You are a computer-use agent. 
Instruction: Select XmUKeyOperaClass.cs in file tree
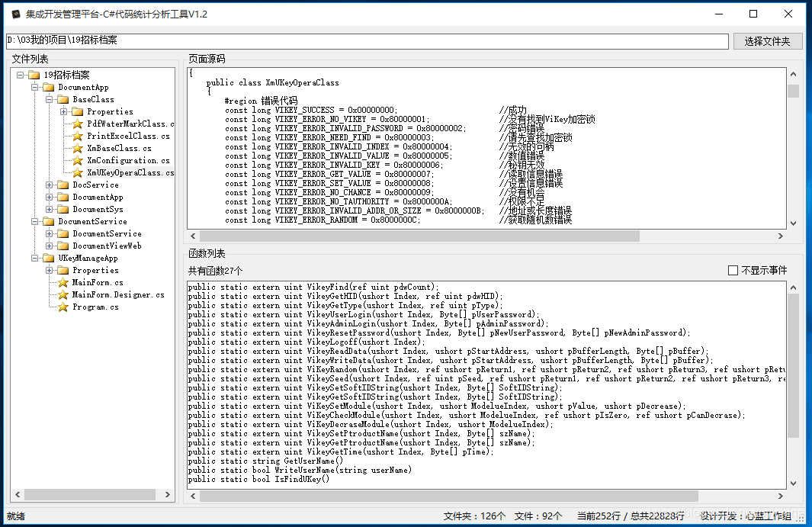click(x=130, y=172)
